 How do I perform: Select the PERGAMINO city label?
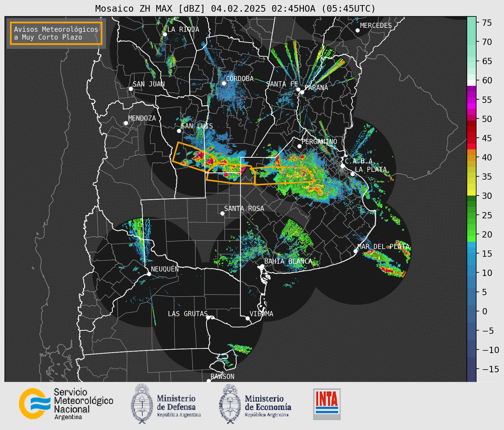319,141
